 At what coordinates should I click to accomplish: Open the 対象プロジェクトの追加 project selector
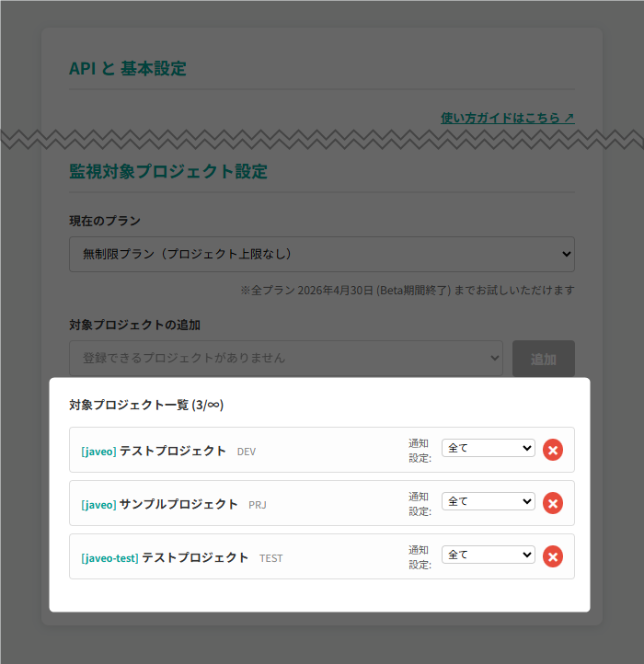coord(285,358)
